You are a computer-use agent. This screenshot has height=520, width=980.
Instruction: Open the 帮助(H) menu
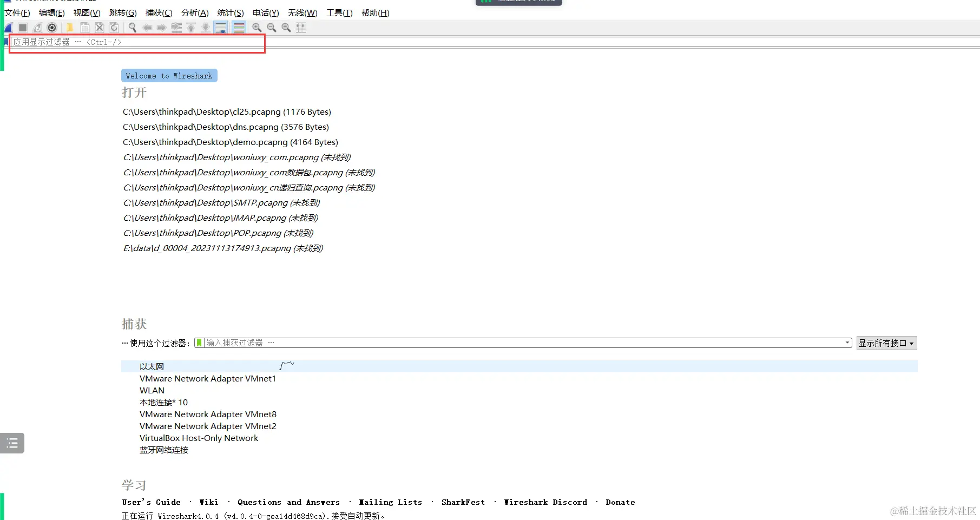pos(375,13)
